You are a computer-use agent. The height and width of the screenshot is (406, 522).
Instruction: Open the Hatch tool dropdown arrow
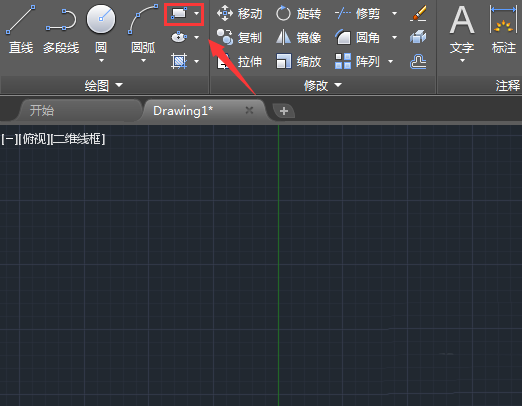(x=197, y=61)
